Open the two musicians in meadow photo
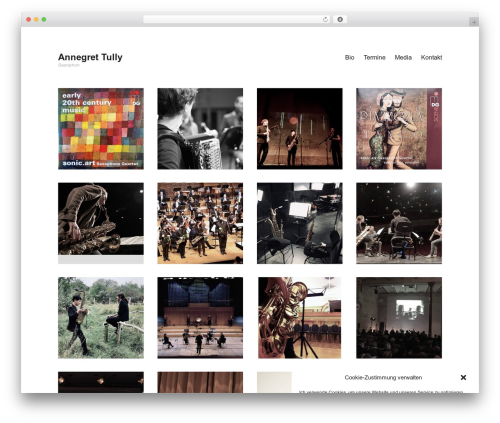Screen dimensions: 500x423 [x=101, y=318]
